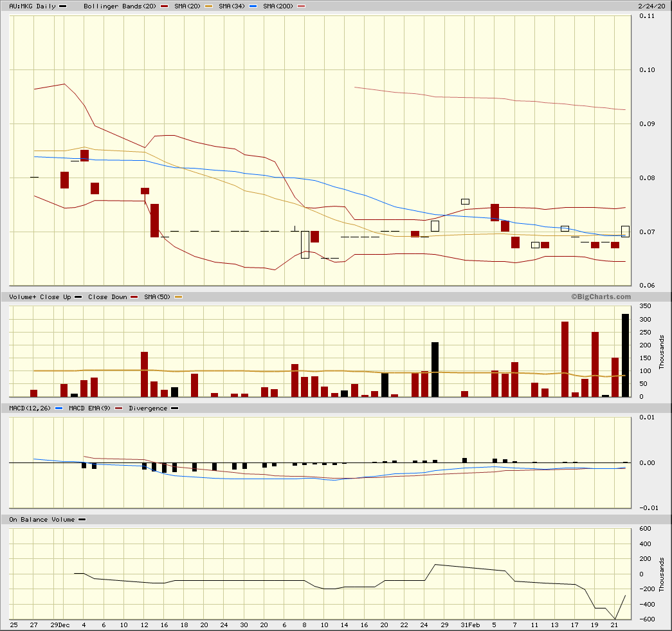Viewport: 672px width, 631px height.
Task: Click the red Bollinger Bands legend swatch
Action: [164, 6]
